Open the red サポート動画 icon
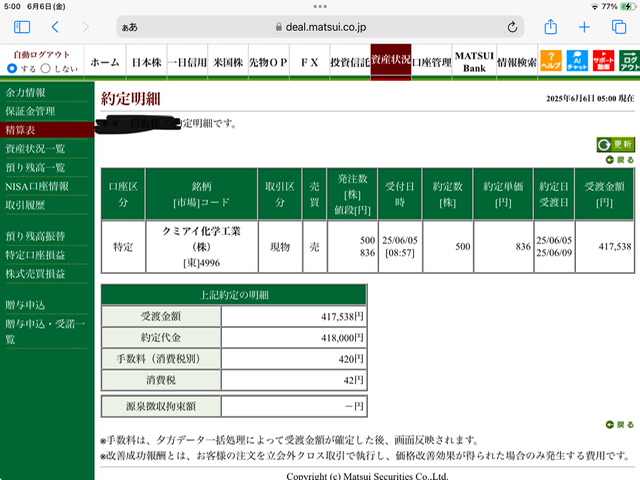This screenshot has height=480, width=640. pos(603,61)
